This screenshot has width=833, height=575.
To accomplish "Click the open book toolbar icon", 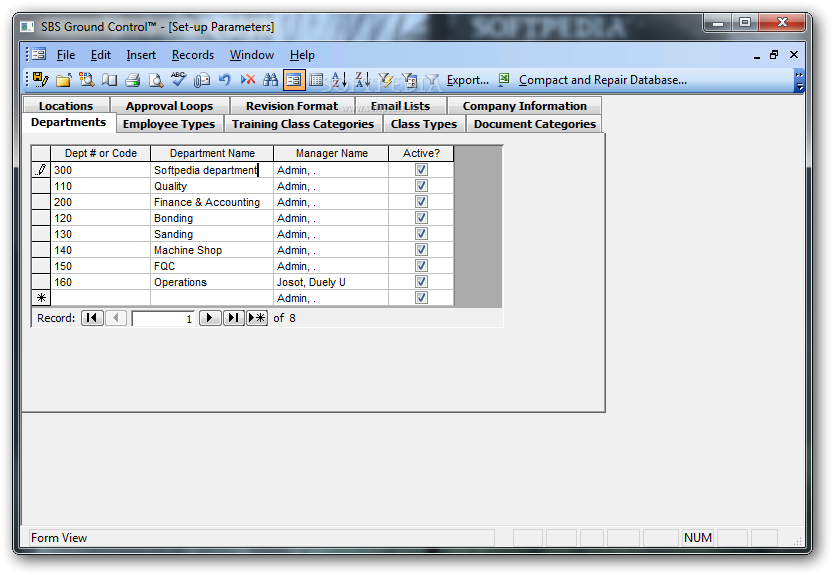I will pos(109,80).
